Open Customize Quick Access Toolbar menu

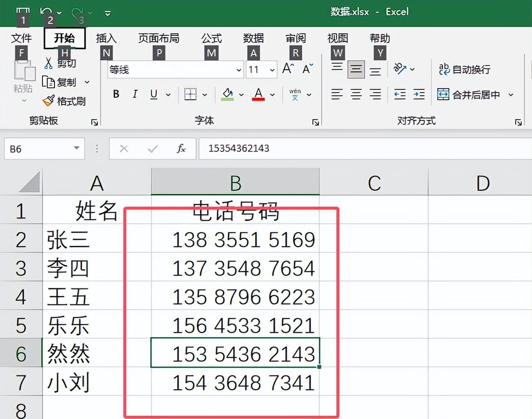tap(108, 13)
